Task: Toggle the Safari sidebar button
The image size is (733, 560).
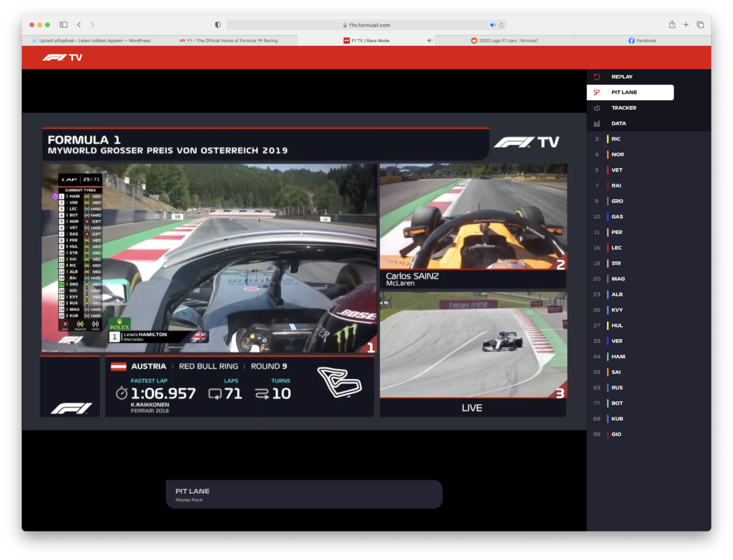Action: click(63, 25)
